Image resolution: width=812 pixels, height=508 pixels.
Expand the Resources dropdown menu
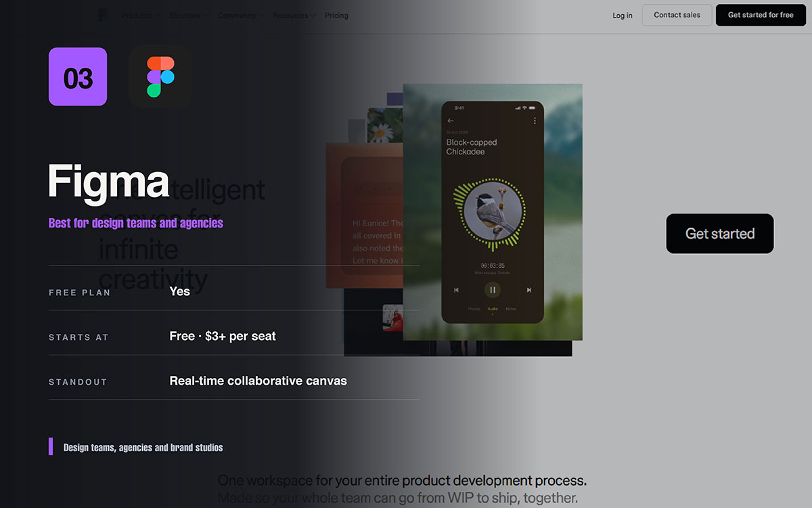pos(294,15)
